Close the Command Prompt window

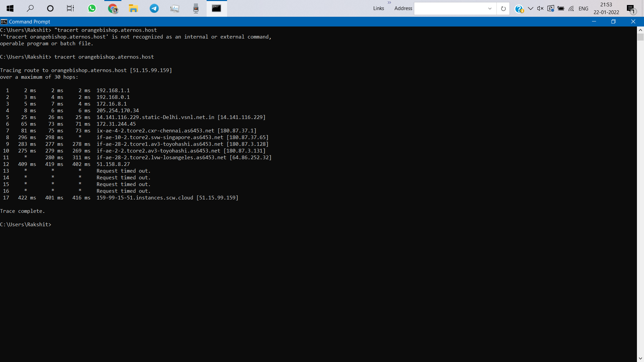tap(633, 21)
